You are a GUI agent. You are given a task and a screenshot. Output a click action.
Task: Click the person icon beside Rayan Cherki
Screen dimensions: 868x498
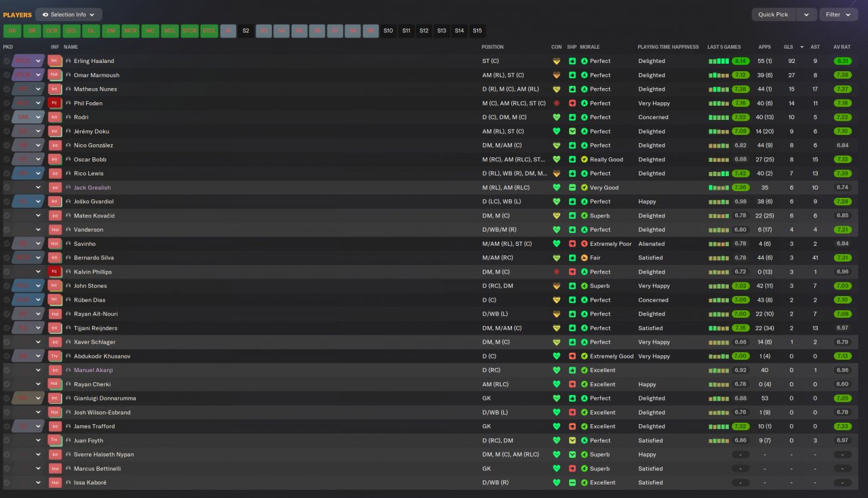tap(68, 384)
